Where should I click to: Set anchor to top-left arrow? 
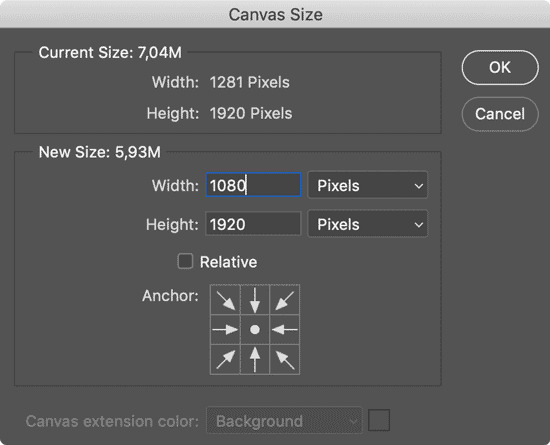coord(225,300)
